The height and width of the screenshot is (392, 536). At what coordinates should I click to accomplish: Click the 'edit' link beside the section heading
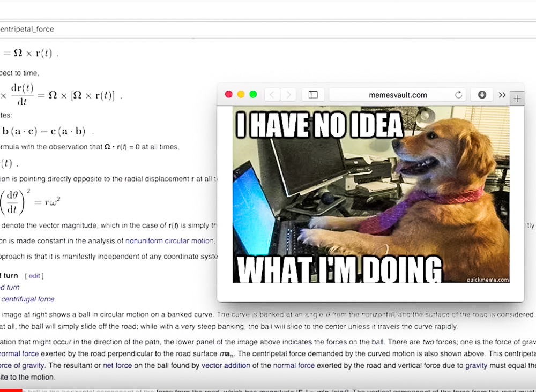tap(34, 276)
